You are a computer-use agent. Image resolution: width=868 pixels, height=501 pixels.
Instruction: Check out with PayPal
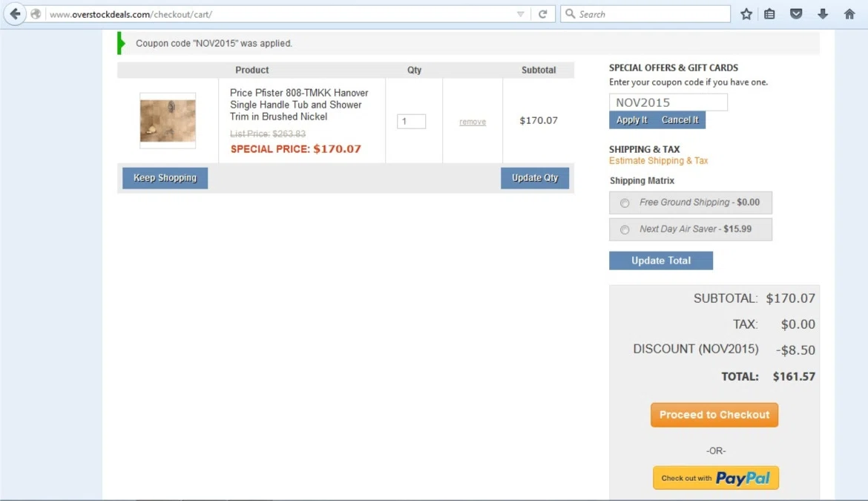coord(716,478)
